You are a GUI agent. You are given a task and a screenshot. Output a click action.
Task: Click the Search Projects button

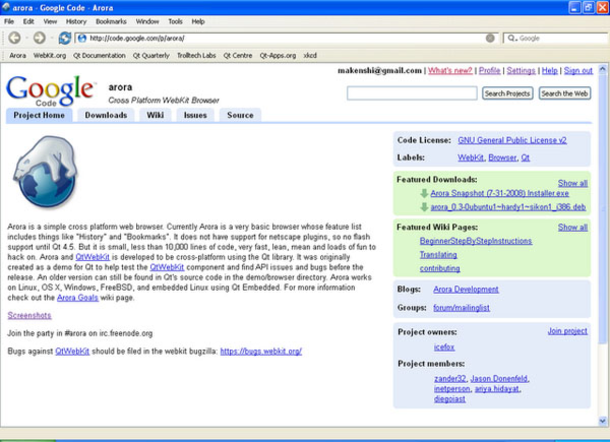(507, 93)
